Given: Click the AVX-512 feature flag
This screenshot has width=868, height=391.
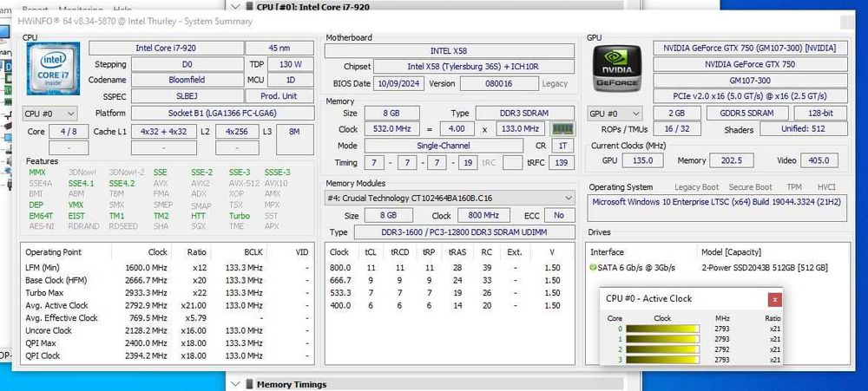Looking at the screenshot, I should click(x=243, y=183).
